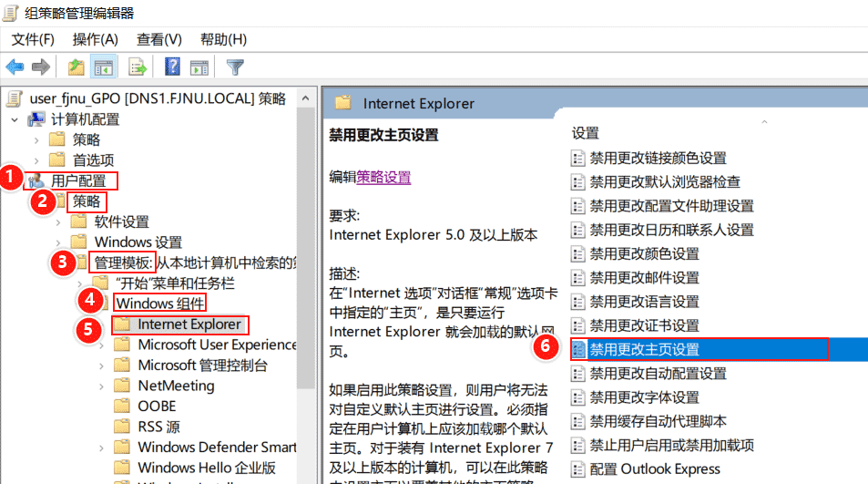Screen dimensions: 868x484
Task: Click the folder icon beside 软件设置
Action: (x=78, y=221)
